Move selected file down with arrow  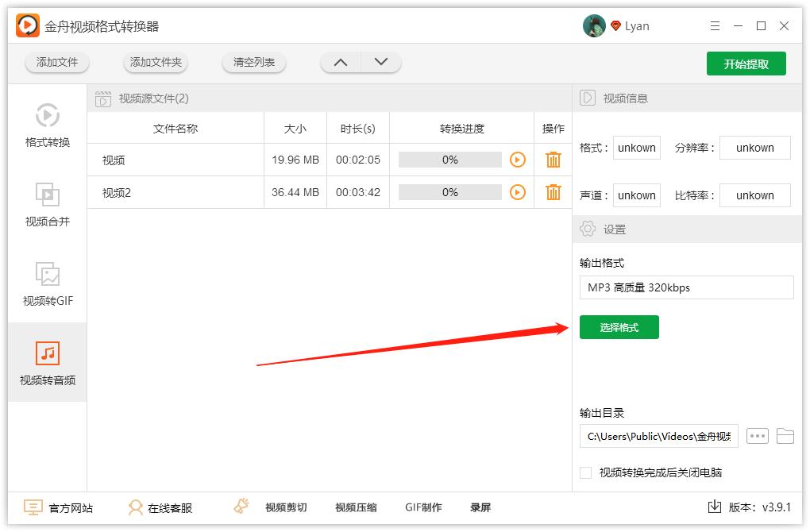click(x=380, y=61)
